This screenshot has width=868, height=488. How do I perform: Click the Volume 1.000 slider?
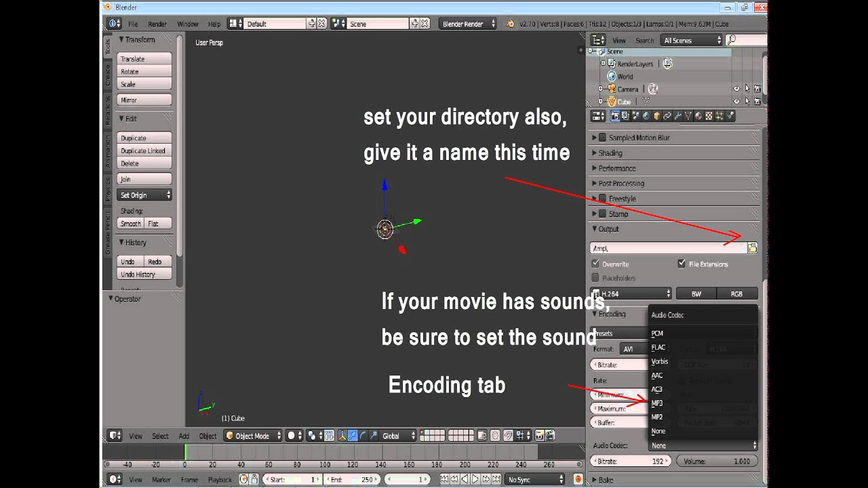(717, 461)
